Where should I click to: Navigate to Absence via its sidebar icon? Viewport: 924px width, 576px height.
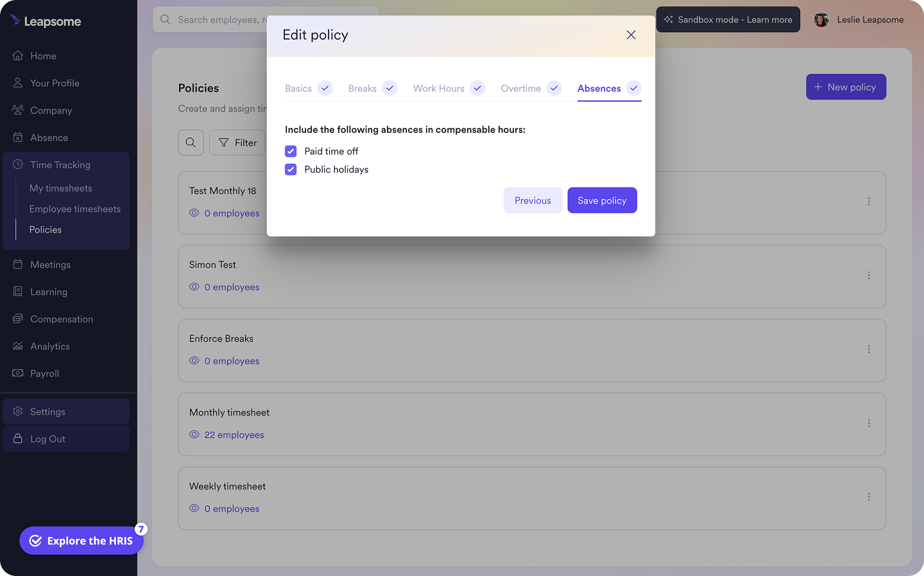coord(19,137)
